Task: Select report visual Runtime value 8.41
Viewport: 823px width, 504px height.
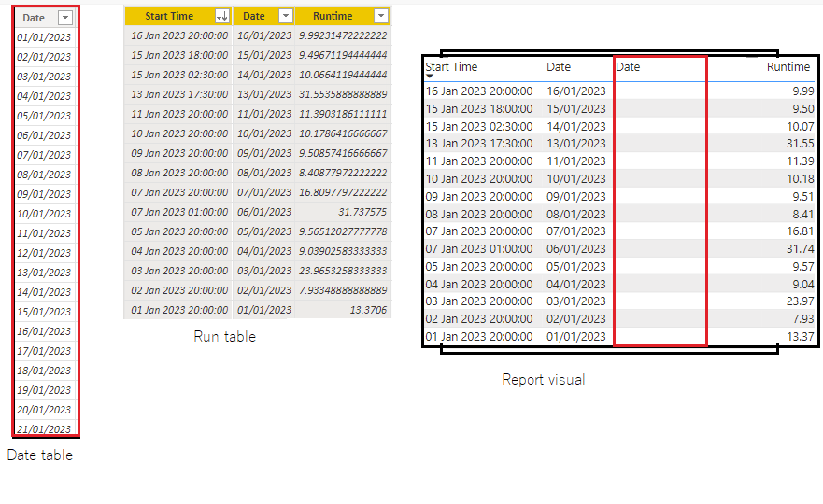Action: [803, 214]
